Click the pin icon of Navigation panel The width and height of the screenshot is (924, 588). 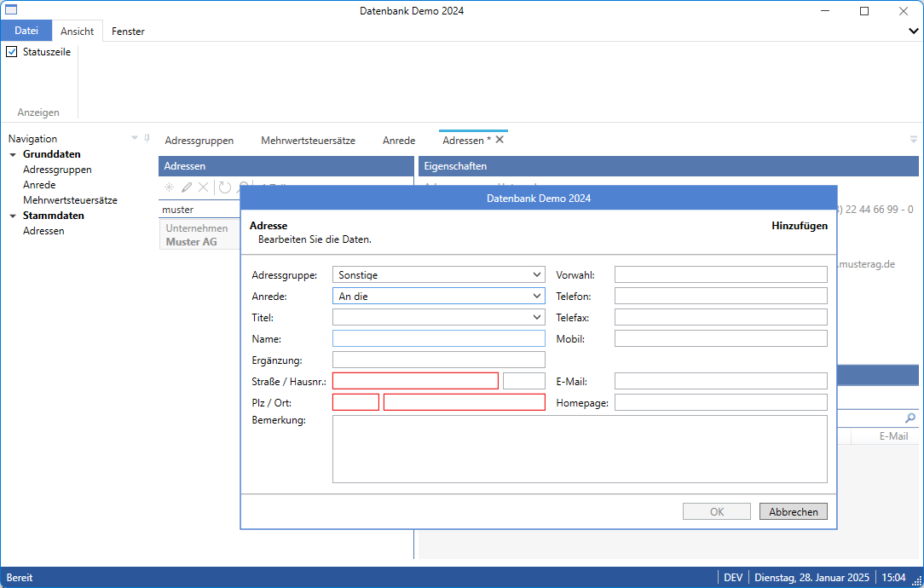pos(147,138)
